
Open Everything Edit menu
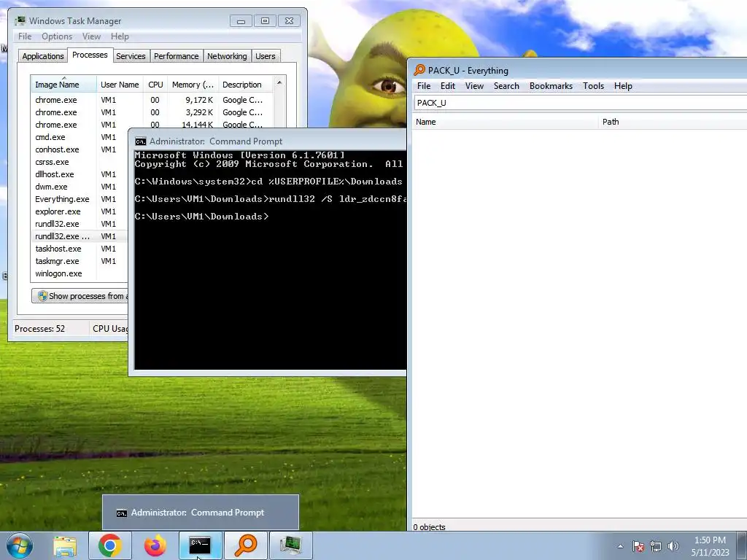(x=447, y=86)
